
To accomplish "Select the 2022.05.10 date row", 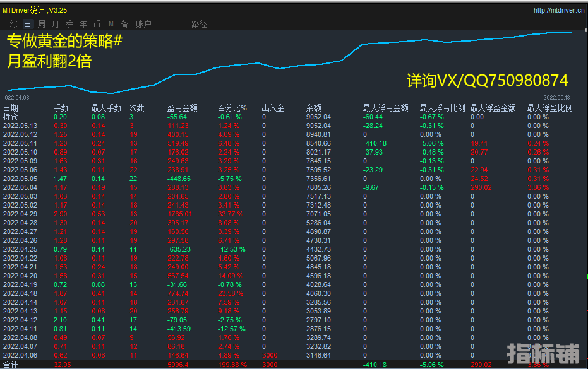I will [20, 152].
